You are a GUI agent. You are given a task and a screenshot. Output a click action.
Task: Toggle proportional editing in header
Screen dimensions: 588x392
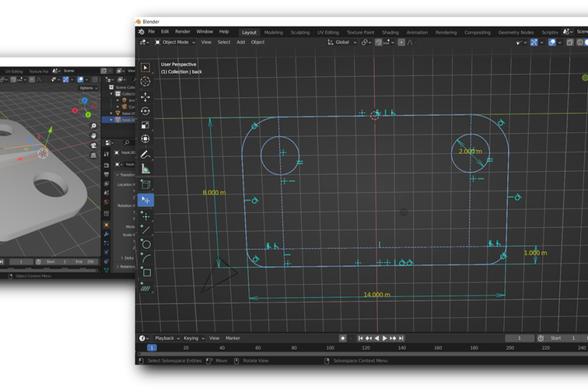coord(401,42)
